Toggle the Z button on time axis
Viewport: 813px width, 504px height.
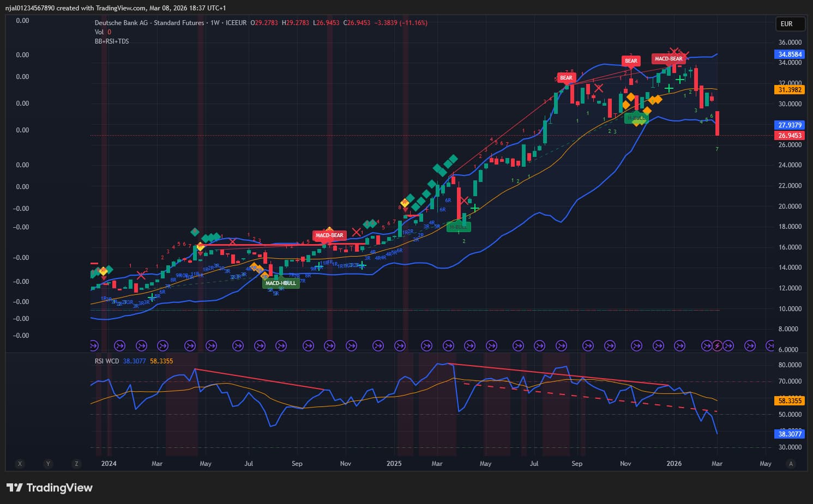click(76, 464)
